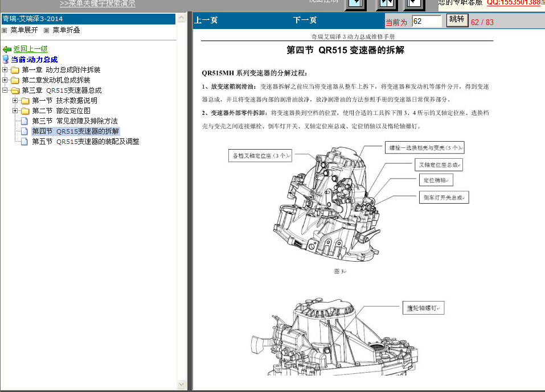Open 第一节 技术数据说明
The height and width of the screenshot is (392, 545).
[65, 101]
